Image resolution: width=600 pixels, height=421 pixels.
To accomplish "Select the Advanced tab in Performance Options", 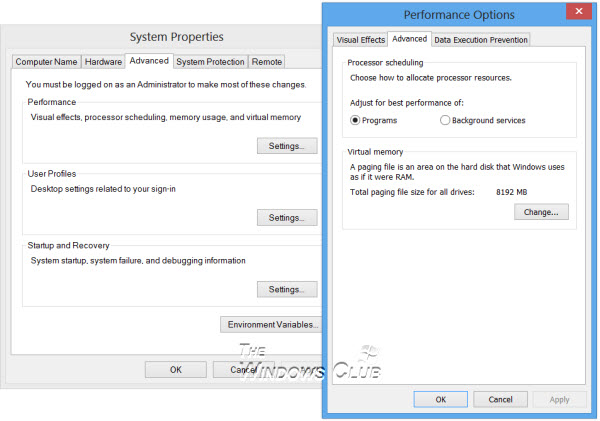I will click(x=409, y=39).
